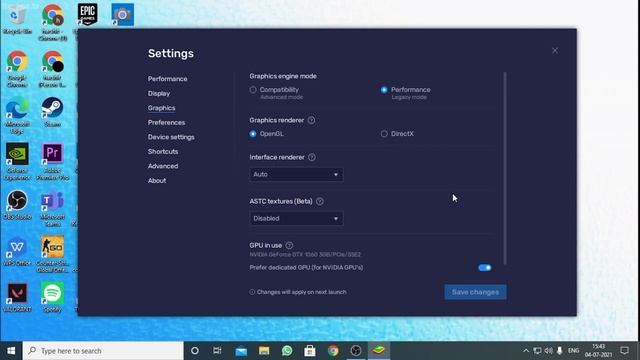Click the Type here to search box
The height and width of the screenshot is (360, 640).
103,351
